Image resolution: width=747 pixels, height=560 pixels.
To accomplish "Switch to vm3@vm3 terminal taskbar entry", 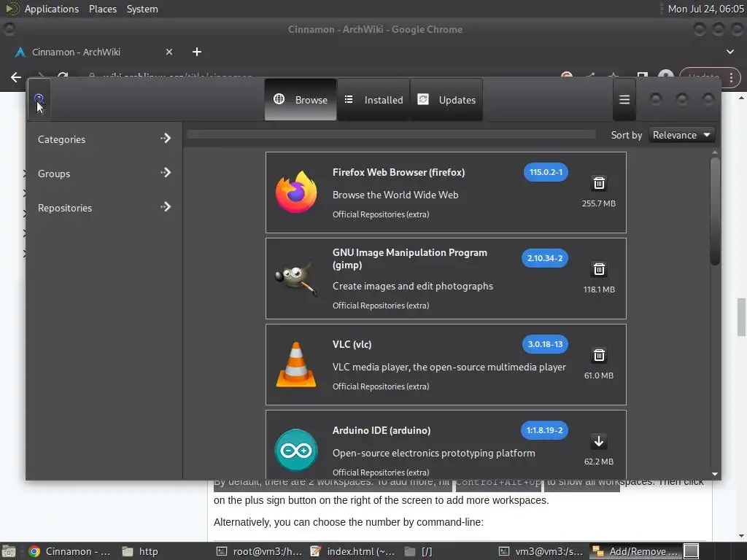I will (541, 551).
